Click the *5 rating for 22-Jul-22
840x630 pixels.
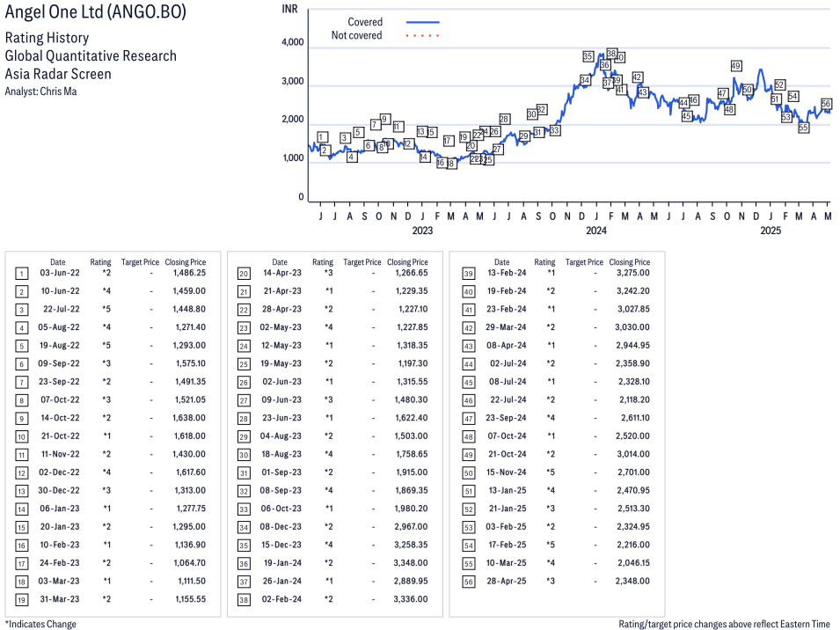click(x=106, y=309)
